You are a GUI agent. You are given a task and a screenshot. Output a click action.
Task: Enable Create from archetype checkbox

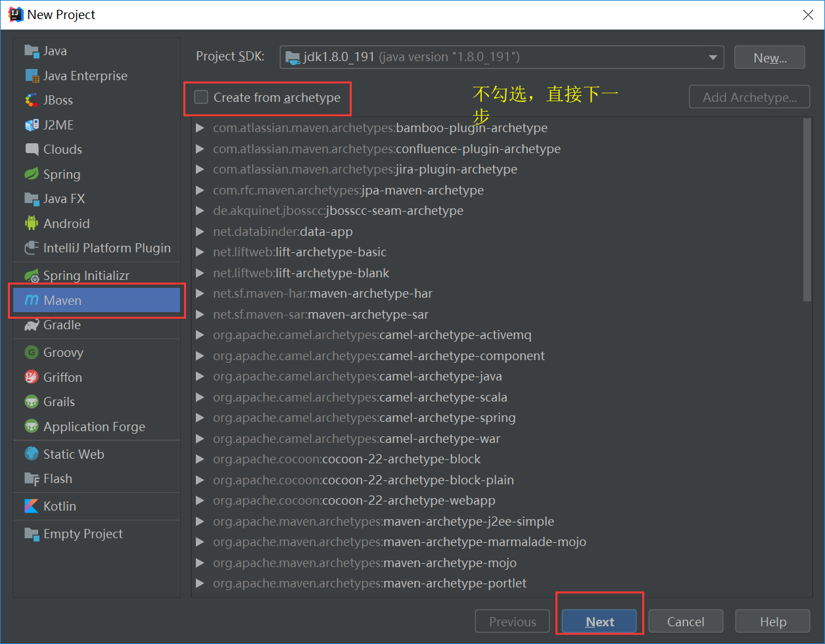pyautogui.click(x=200, y=98)
